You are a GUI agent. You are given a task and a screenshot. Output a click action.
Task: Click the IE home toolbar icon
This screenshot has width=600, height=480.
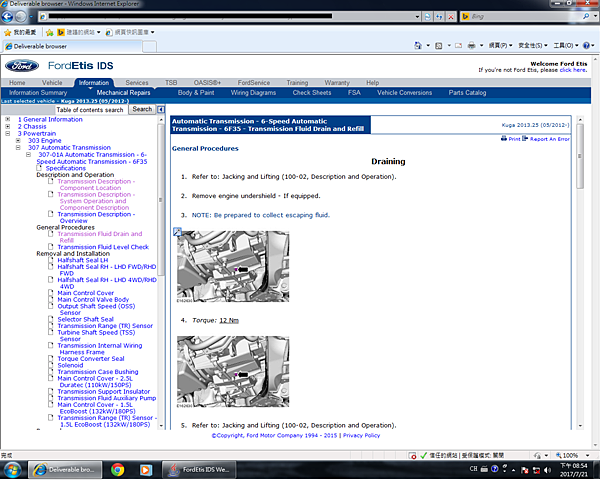tap(417, 46)
